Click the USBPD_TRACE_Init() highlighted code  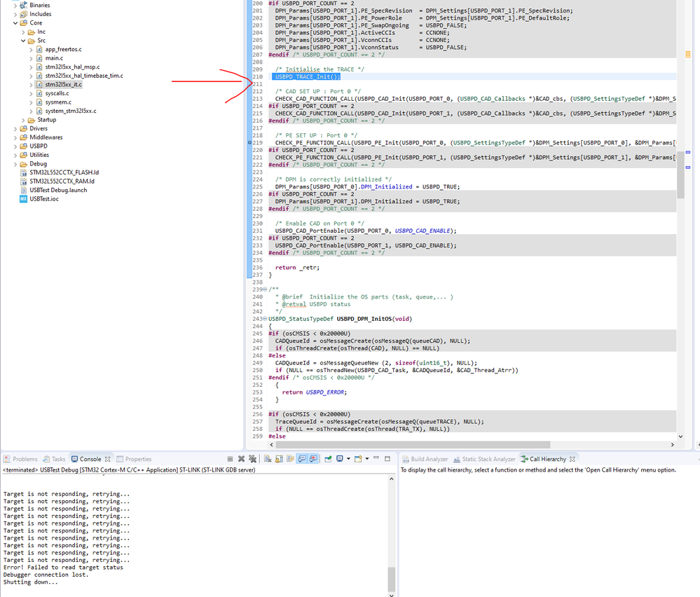coord(307,77)
